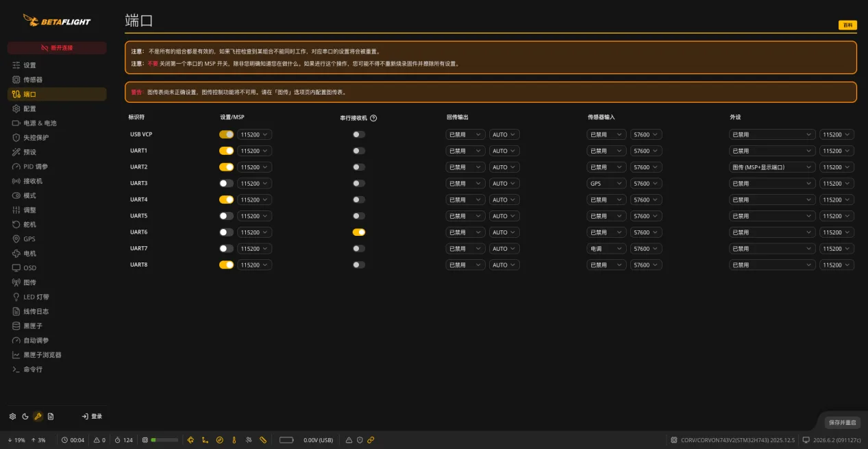Open the gear settings icon at sidebar bottom

pos(12,416)
